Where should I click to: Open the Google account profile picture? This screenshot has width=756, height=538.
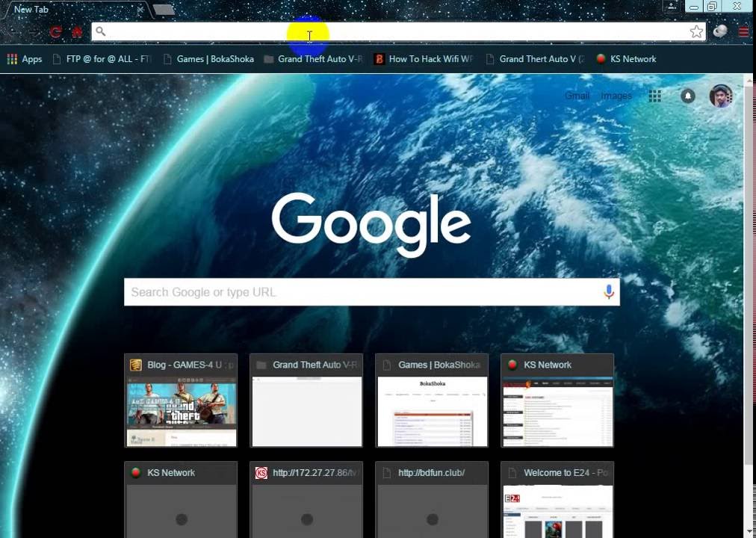721,96
